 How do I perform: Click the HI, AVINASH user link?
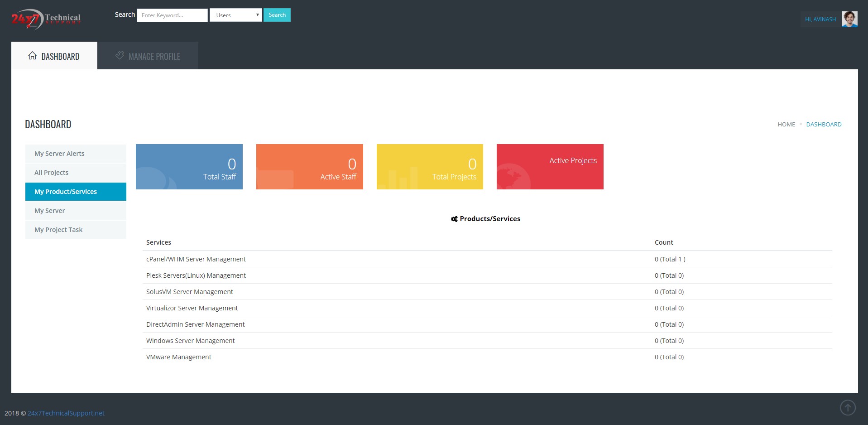coord(820,19)
